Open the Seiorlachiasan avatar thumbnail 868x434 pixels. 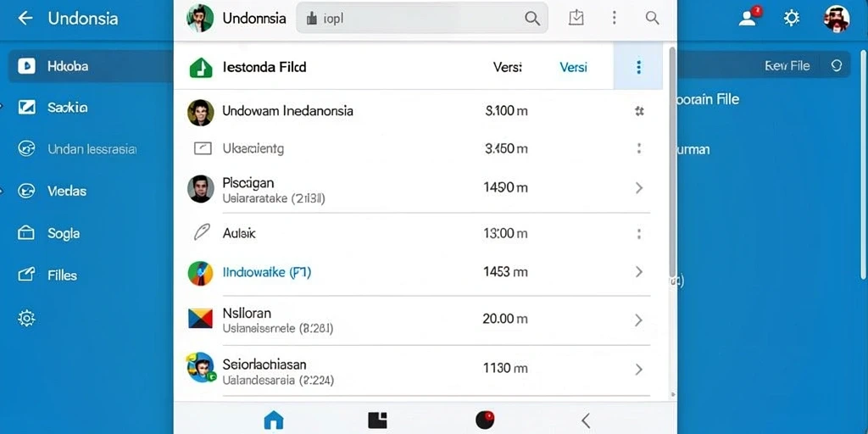200,367
